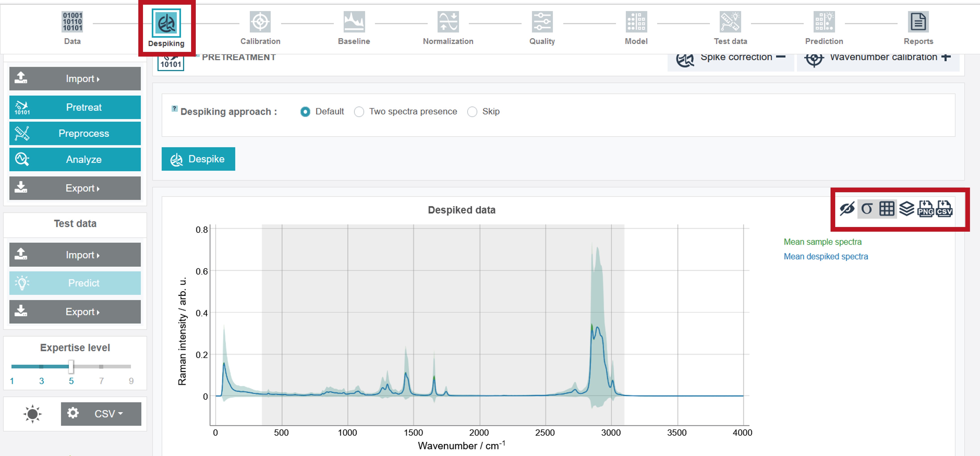The image size is (980, 456).
Task: Export plot data as CSV icon
Action: click(944, 209)
